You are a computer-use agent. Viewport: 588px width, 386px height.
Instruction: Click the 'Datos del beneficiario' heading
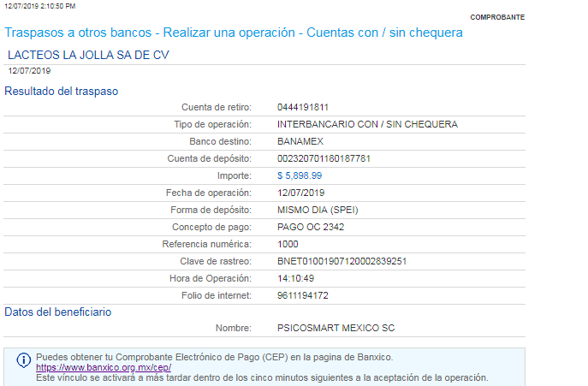[x=57, y=312]
